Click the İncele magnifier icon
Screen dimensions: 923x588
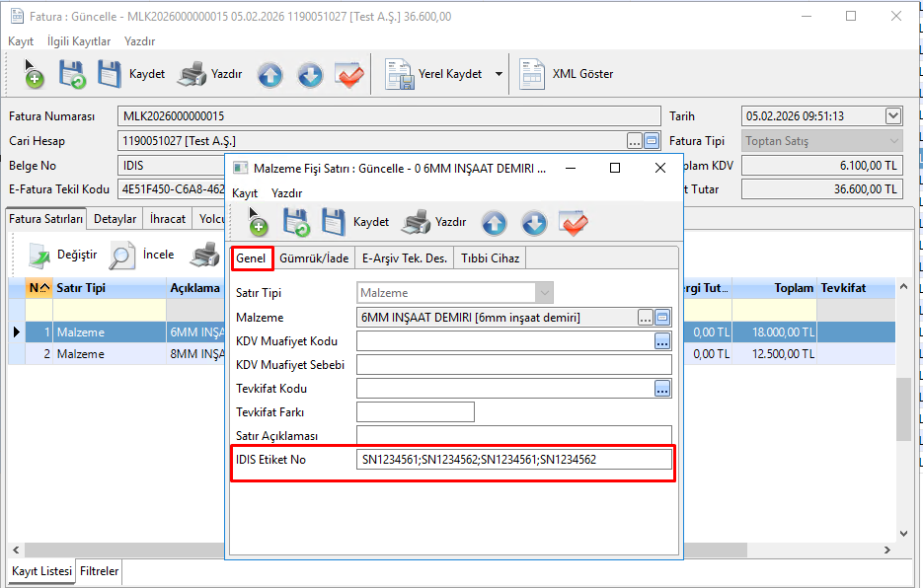[x=122, y=256]
